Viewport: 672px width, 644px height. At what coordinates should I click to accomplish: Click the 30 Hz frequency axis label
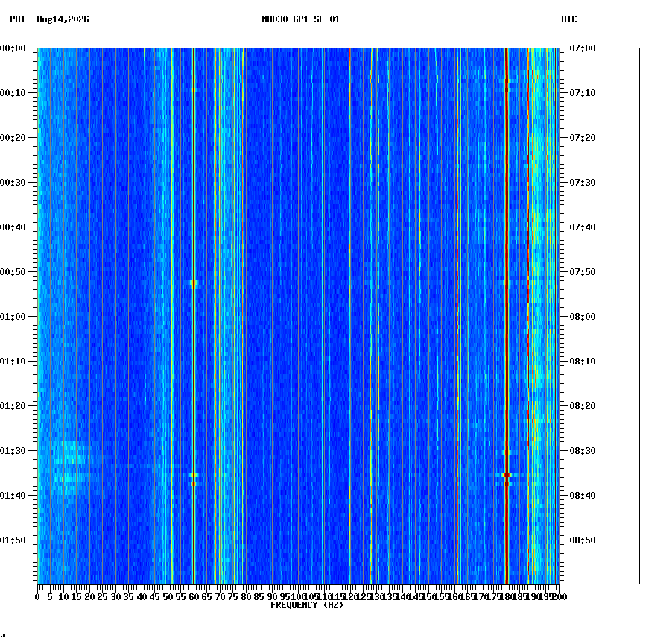pos(115,596)
